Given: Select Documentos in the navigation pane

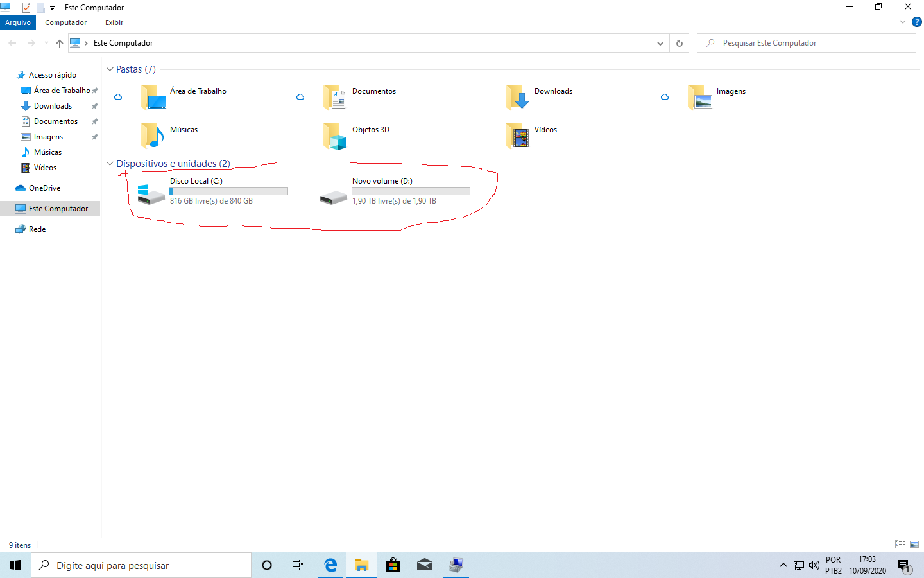Looking at the screenshot, I should (56, 121).
